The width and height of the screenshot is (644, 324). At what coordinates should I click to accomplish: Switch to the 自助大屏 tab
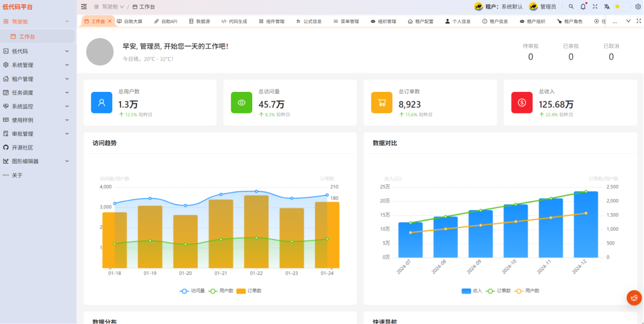130,21
